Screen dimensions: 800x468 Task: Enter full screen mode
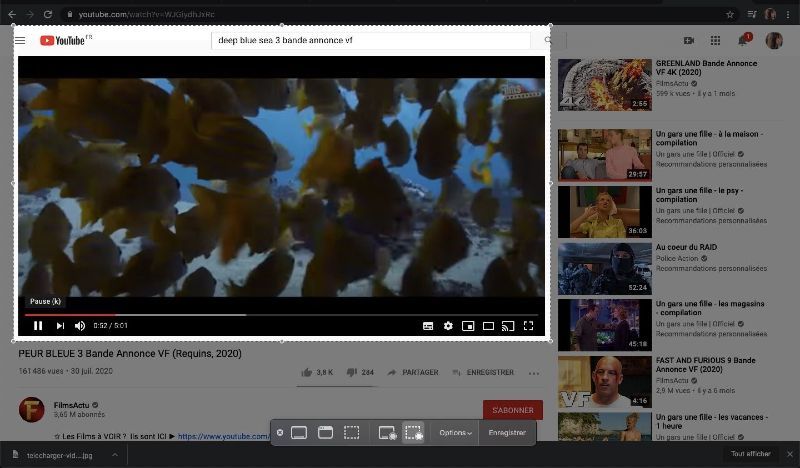click(529, 326)
